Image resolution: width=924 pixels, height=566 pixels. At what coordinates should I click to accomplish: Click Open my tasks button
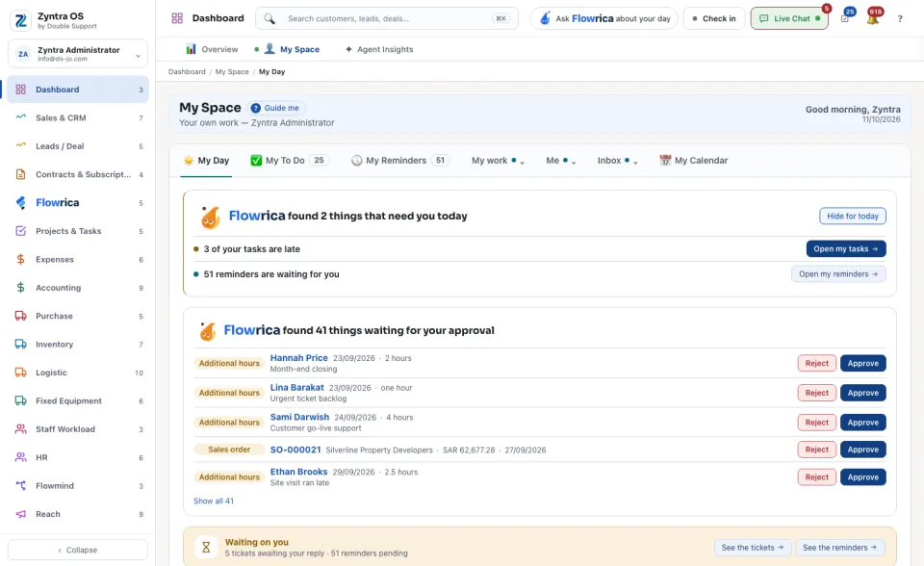pos(846,248)
